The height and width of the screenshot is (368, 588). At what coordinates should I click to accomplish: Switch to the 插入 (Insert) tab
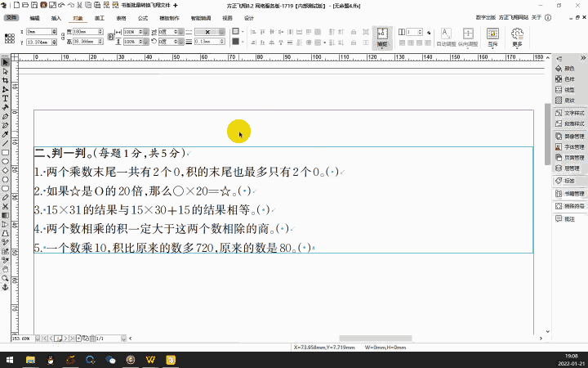pos(56,18)
